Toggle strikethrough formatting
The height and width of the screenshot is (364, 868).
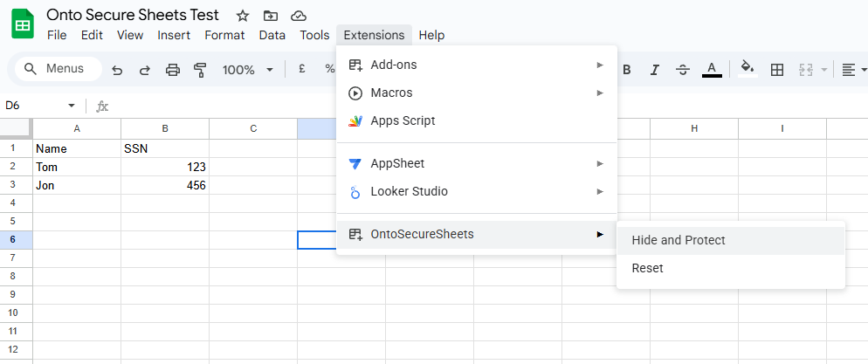(x=683, y=70)
